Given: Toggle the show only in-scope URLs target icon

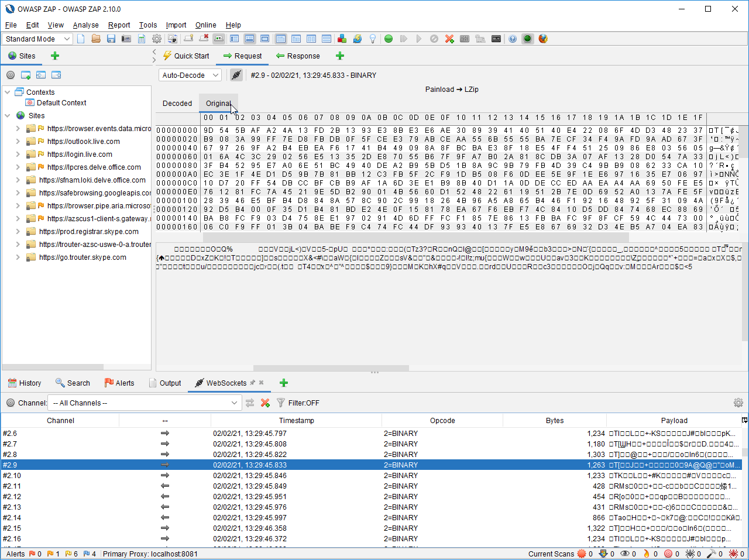Looking at the screenshot, I should 11,75.
